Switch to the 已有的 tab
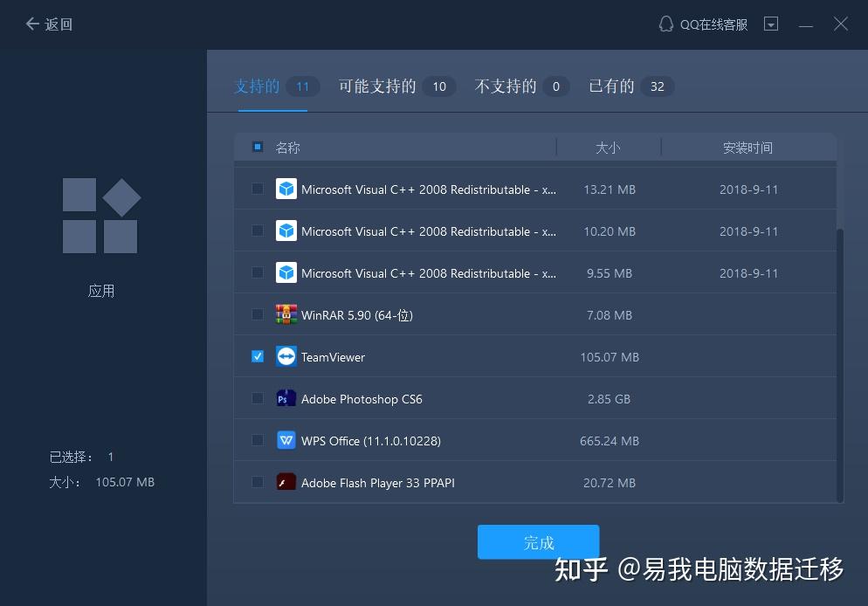Image resolution: width=868 pixels, height=606 pixels. point(631,86)
